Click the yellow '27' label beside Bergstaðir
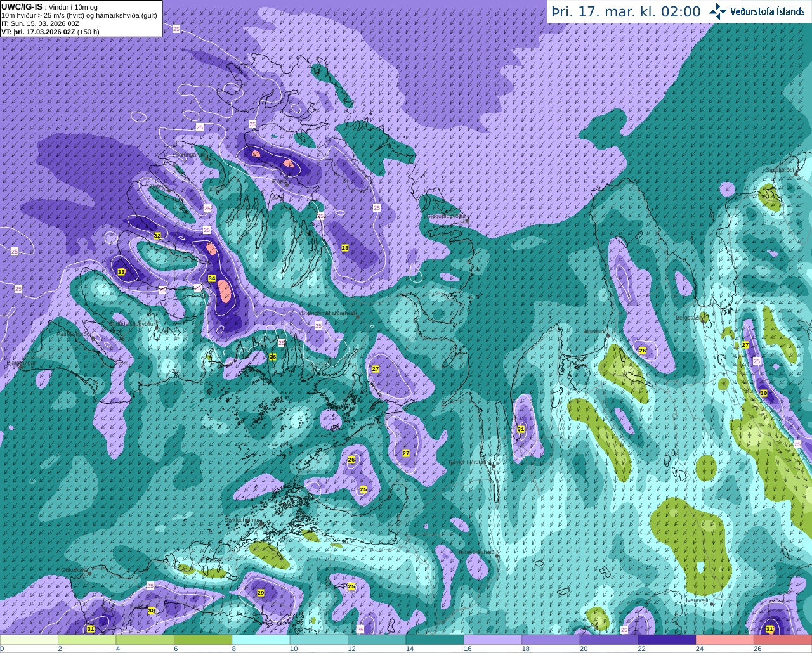812x653 pixels. (x=745, y=345)
